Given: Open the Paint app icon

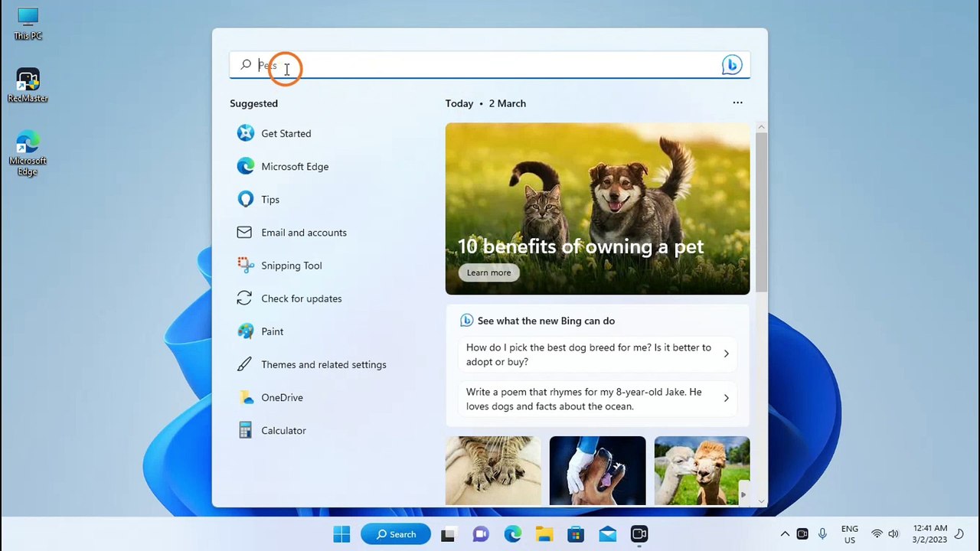Looking at the screenshot, I should point(245,331).
